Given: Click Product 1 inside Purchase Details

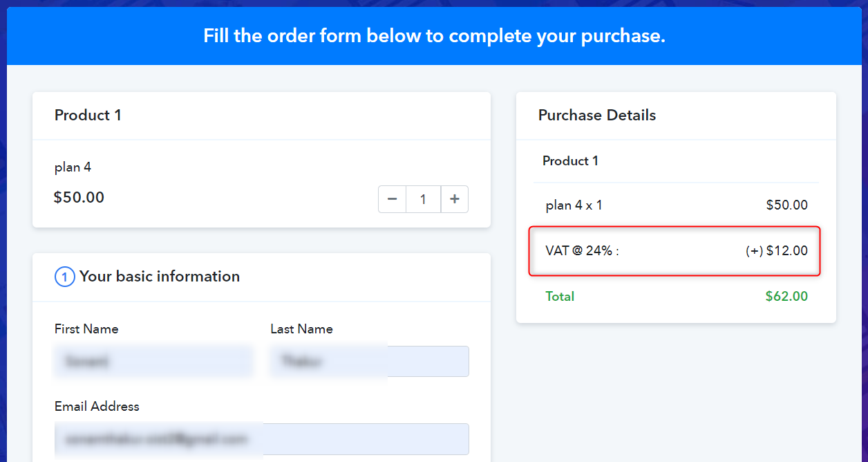Looking at the screenshot, I should pos(570,161).
